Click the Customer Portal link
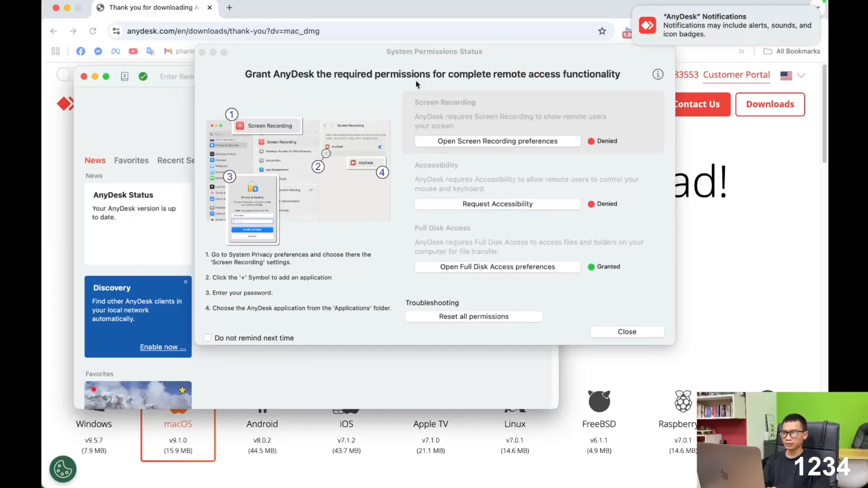 [736, 75]
